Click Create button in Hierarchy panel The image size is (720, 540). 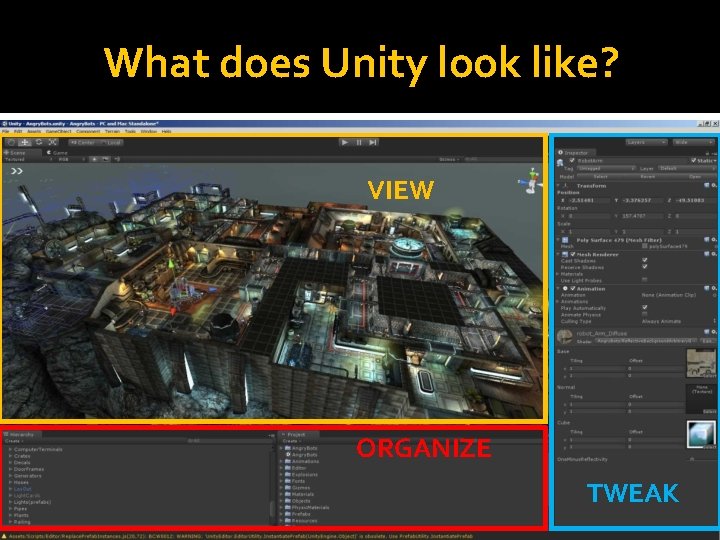point(14,441)
